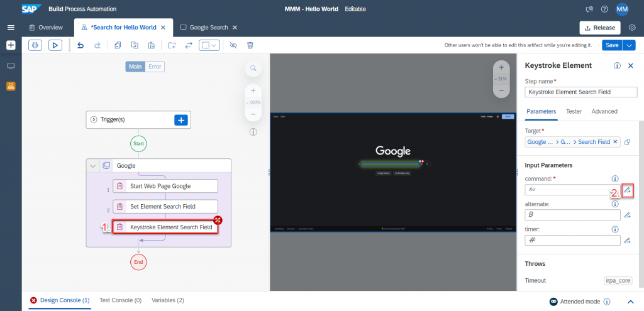Open expression editor for alternate field
The height and width of the screenshot is (311, 644).
tap(627, 215)
